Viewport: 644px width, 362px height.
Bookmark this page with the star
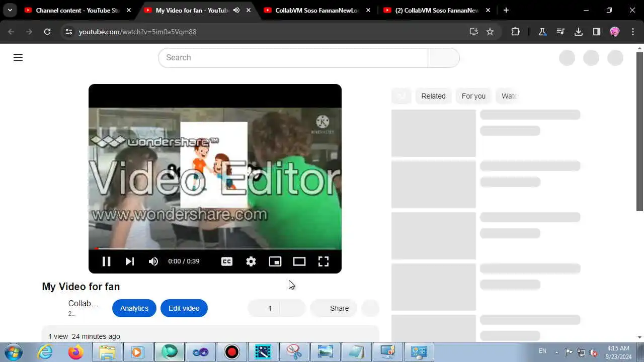point(490,32)
